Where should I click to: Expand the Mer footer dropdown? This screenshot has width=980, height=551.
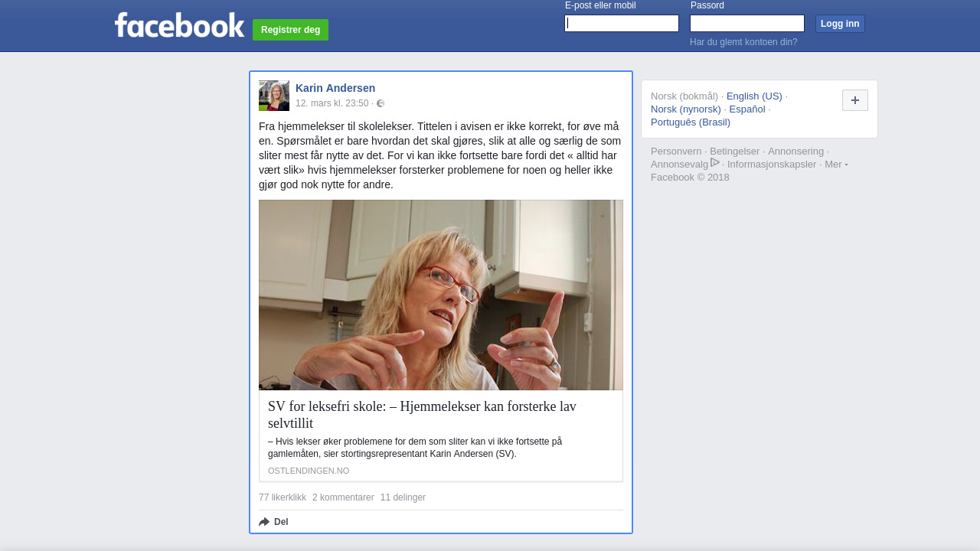[836, 164]
